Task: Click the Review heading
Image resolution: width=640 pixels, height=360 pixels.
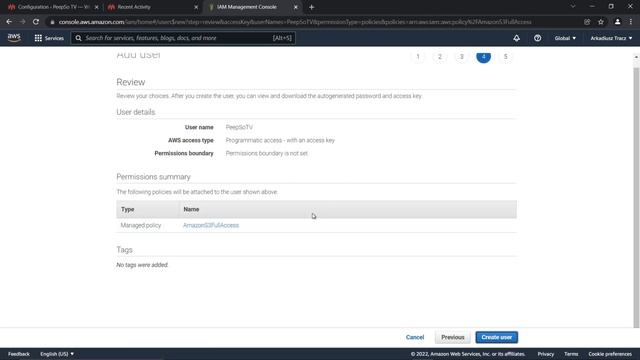Action: [131, 82]
